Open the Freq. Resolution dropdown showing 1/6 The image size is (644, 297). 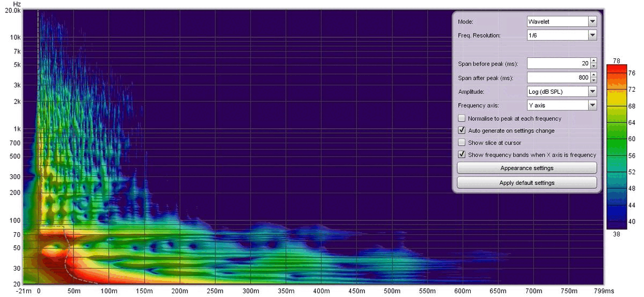click(561, 35)
